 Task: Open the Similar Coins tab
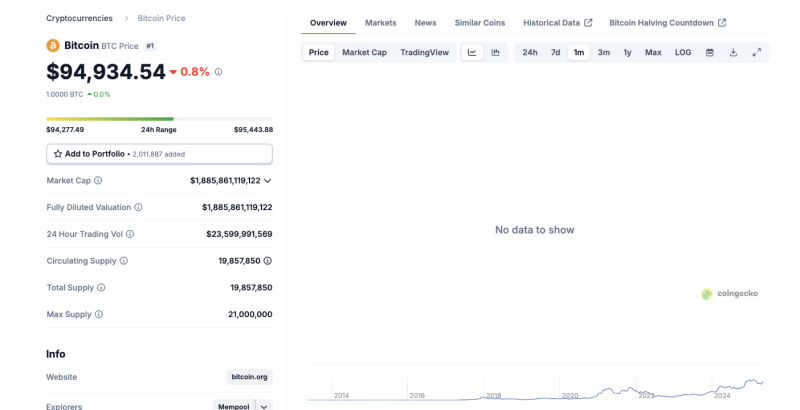(480, 23)
